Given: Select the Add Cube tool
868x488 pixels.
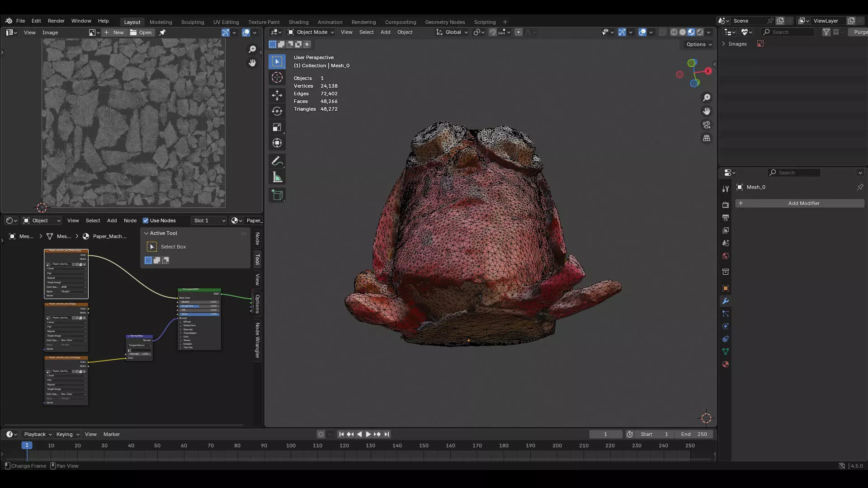Looking at the screenshot, I should (x=277, y=195).
